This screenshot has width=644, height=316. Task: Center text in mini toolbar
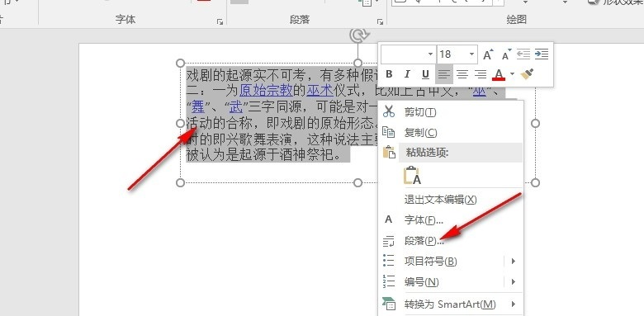462,74
